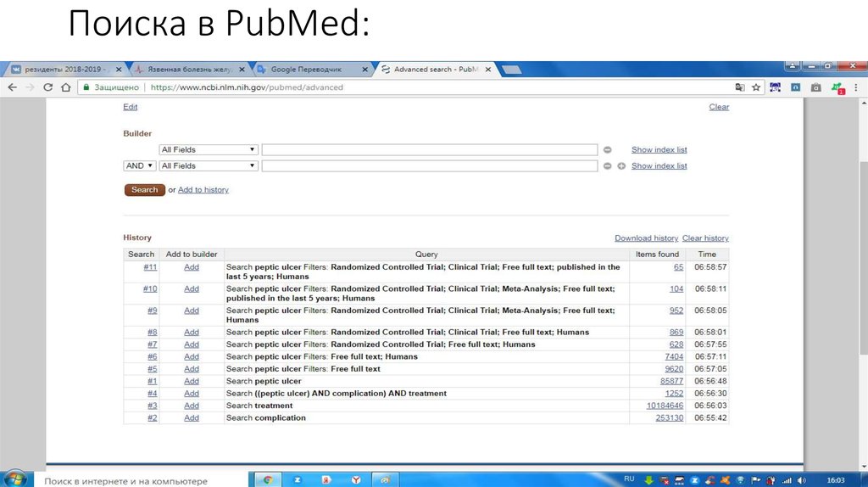
Task: Click the taskbar clock showing 16:03
Action: point(835,480)
